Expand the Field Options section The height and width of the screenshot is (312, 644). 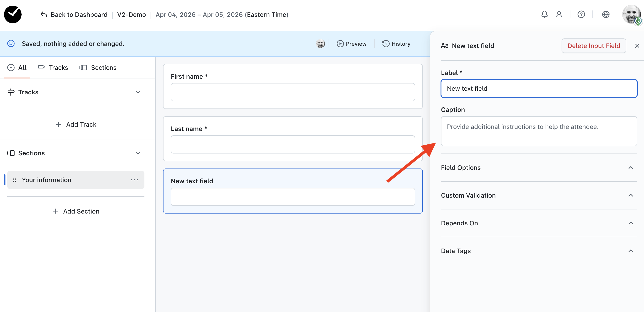[x=631, y=168]
